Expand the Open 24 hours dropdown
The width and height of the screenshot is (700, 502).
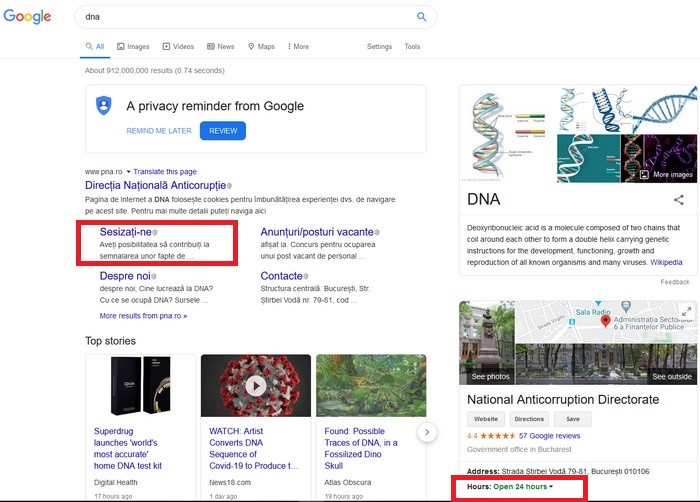click(551, 486)
